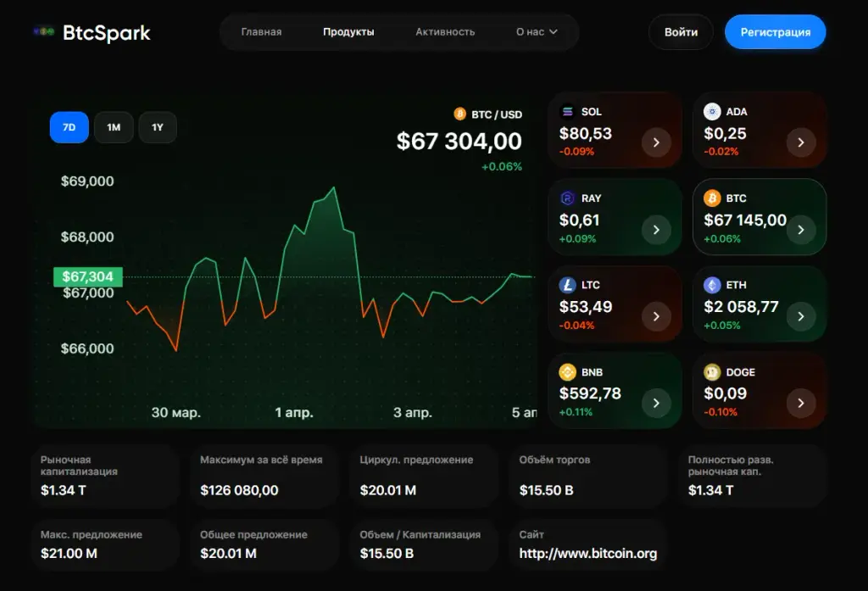The image size is (868, 591).
Task: Click the $66,000 axis label
Action: [x=87, y=348]
